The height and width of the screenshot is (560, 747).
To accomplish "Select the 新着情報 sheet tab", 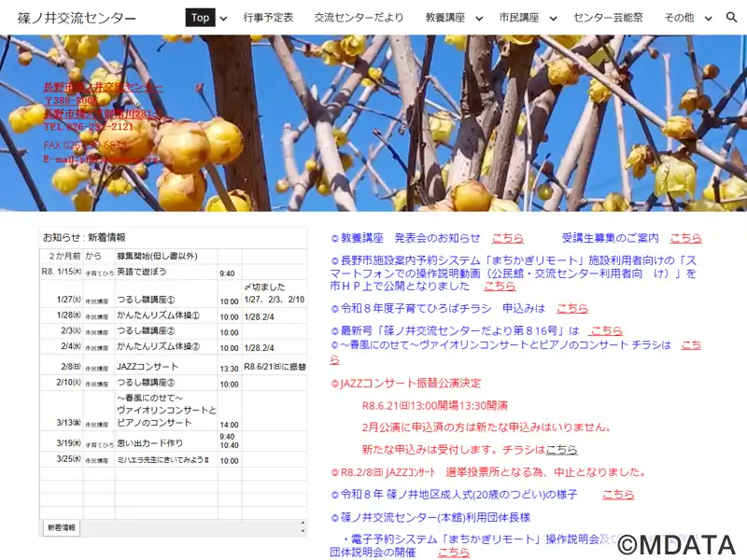I will point(62,528).
